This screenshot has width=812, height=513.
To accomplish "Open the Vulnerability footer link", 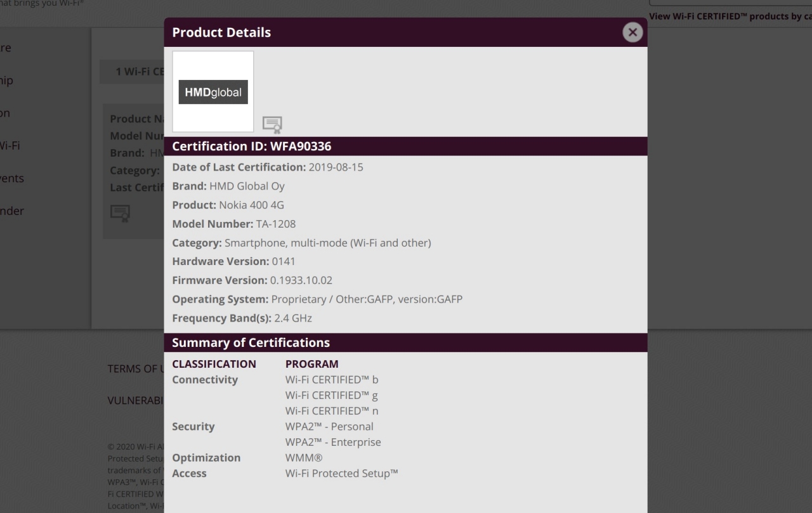I will [x=136, y=401].
